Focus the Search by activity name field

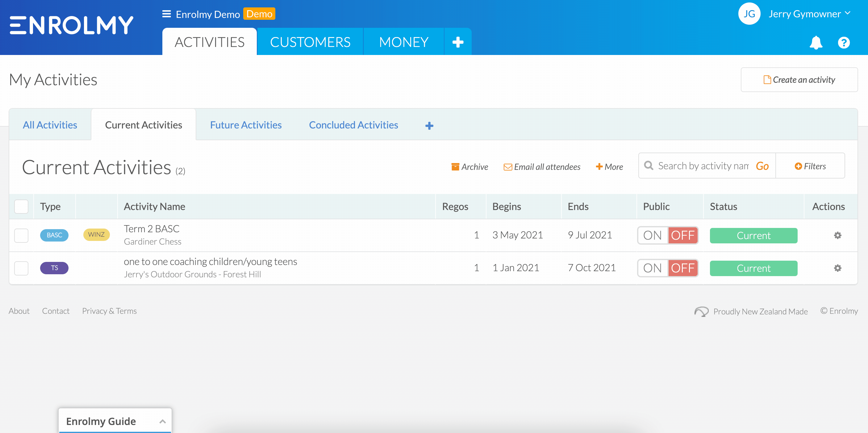703,166
